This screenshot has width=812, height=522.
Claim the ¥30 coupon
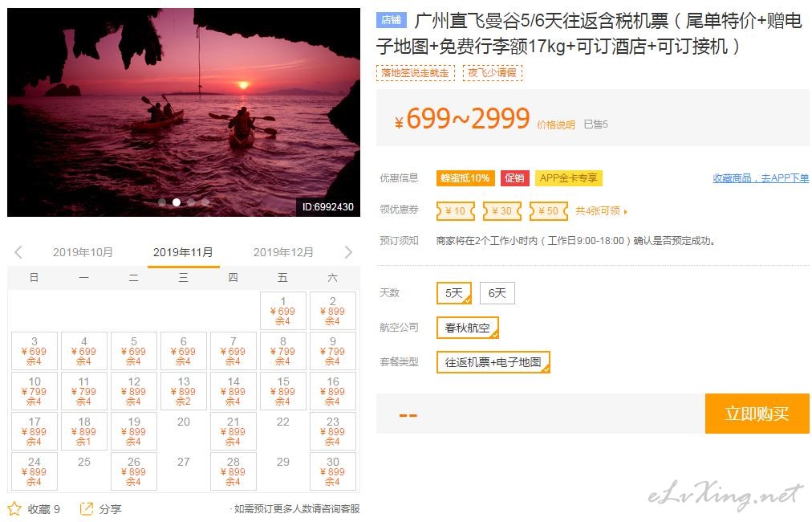point(501,211)
